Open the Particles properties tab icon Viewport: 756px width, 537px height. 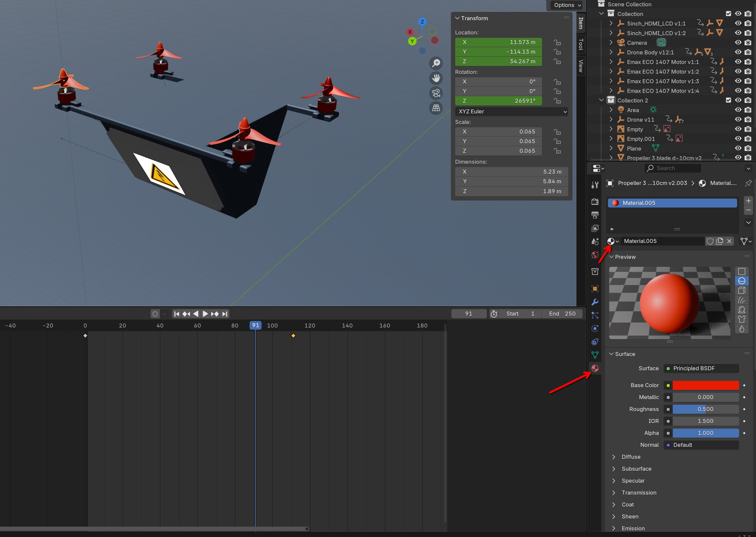(x=595, y=315)
